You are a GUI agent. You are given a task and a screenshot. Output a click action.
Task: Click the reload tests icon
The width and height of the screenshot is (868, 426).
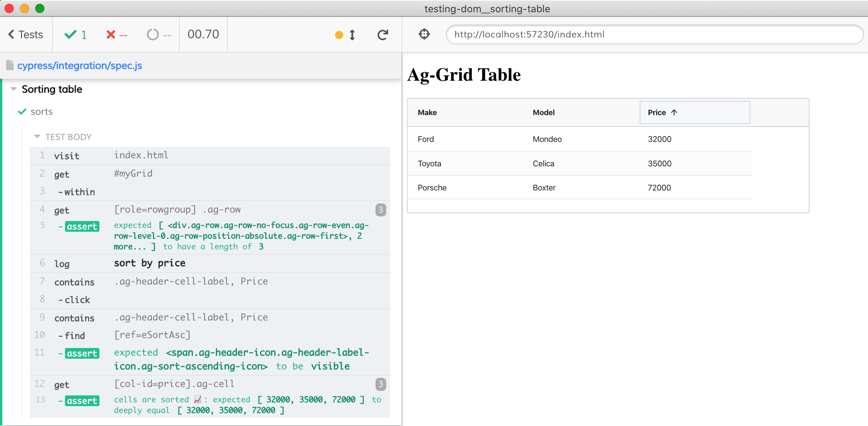pos(382,35)
